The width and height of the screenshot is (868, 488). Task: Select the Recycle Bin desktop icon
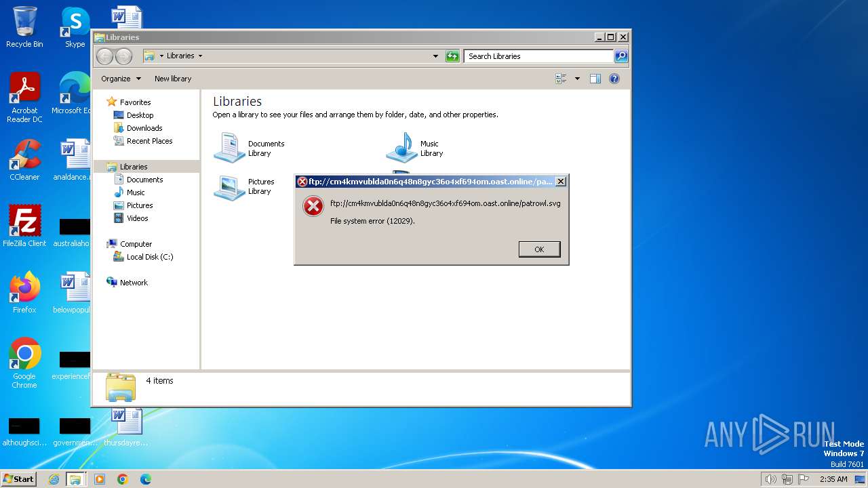click(x=24, y=27)
